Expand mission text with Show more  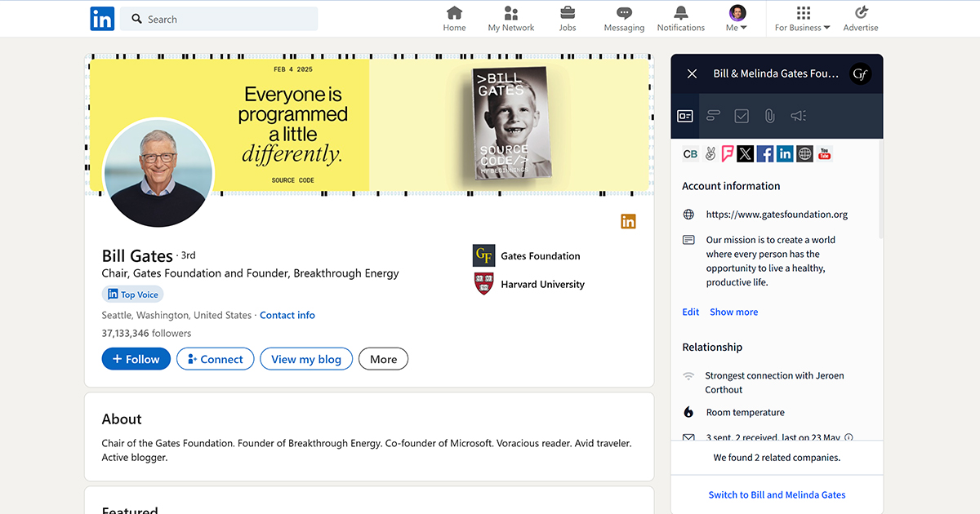[x=733, y=312]
